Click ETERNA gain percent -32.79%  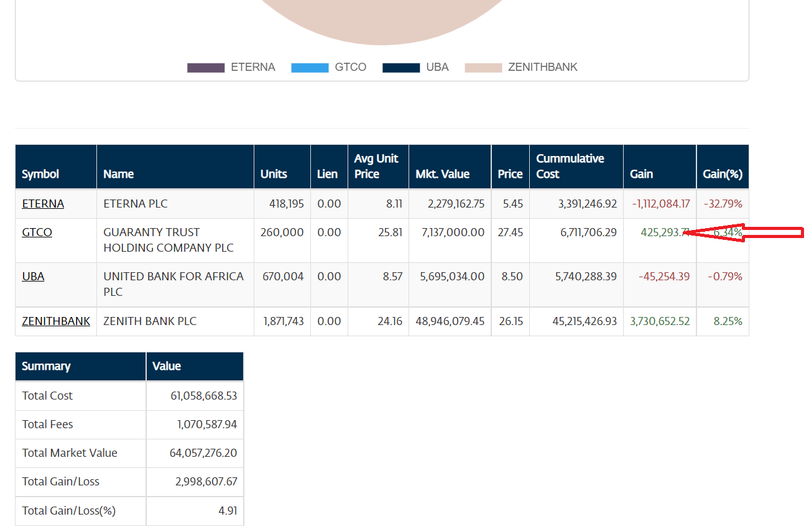pos(723,204)
